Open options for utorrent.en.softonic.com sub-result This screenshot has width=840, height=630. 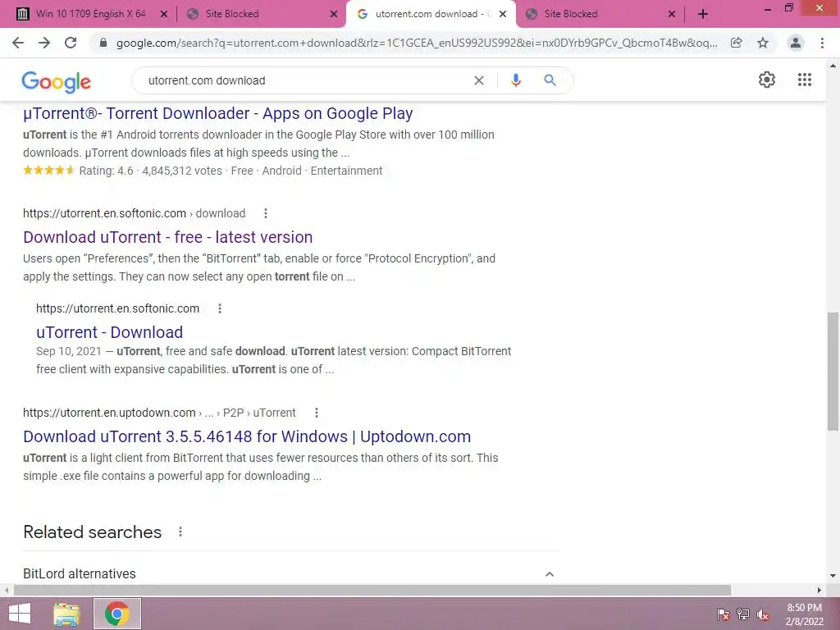(x=219, y=308)
